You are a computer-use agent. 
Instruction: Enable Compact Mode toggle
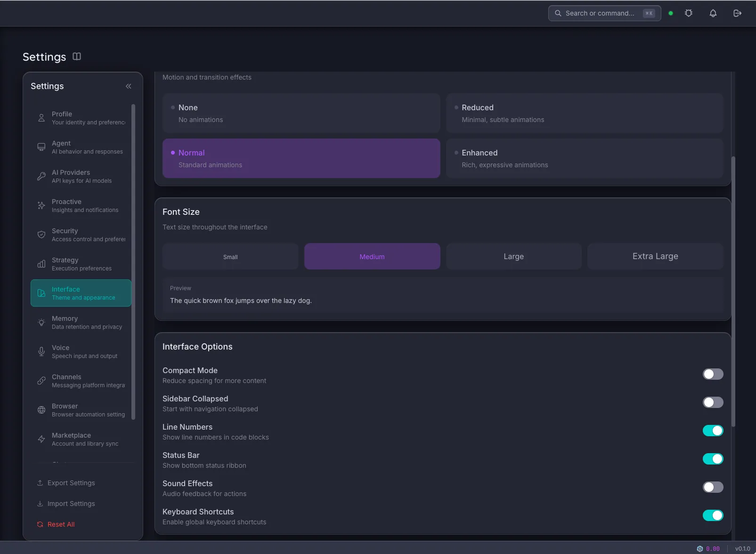[x=713, y=374]
